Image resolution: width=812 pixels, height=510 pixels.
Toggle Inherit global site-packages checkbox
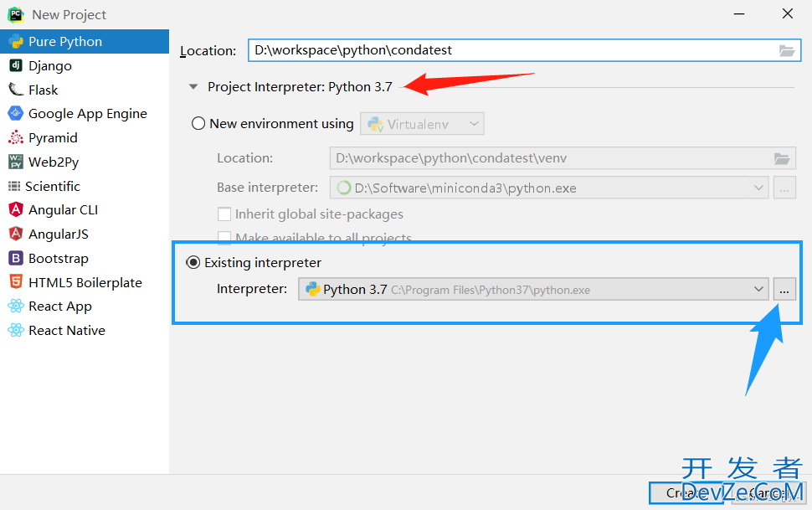point(224,214)
